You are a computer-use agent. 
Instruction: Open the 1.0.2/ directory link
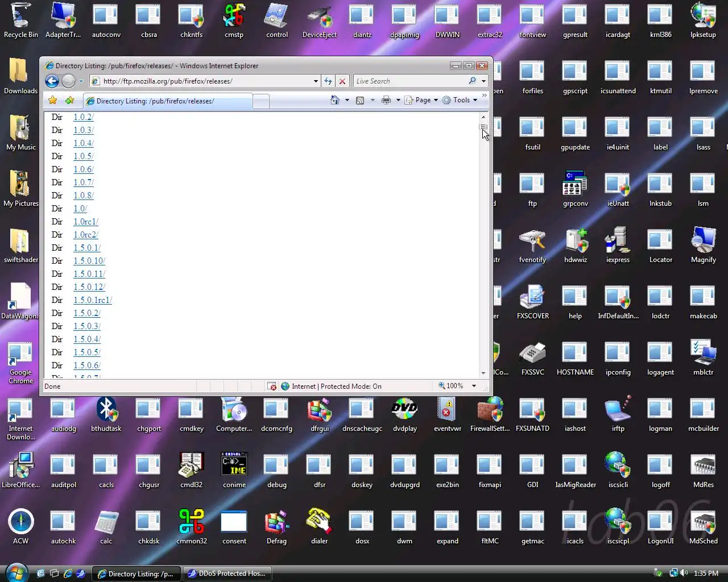coord(83,117)
